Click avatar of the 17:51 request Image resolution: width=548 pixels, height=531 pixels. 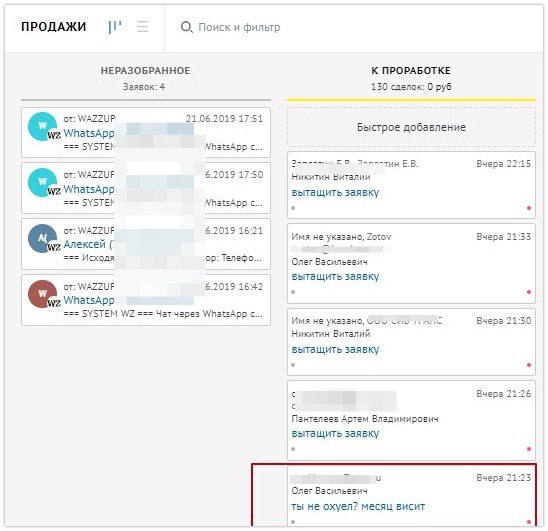[43, 127]
